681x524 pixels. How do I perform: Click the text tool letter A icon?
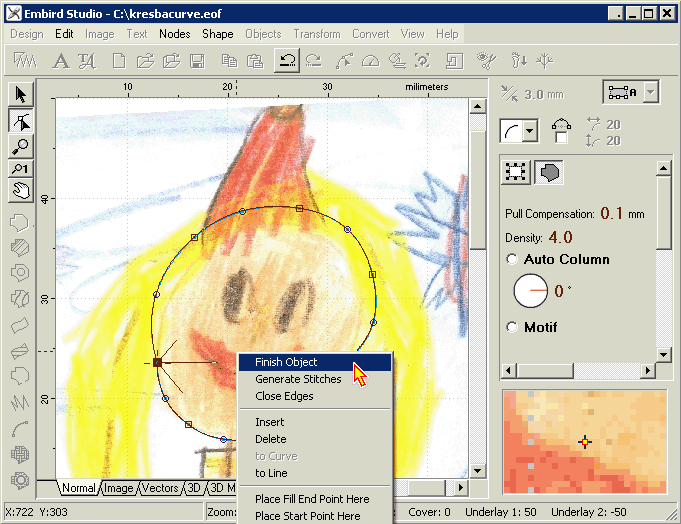point(60,61)
